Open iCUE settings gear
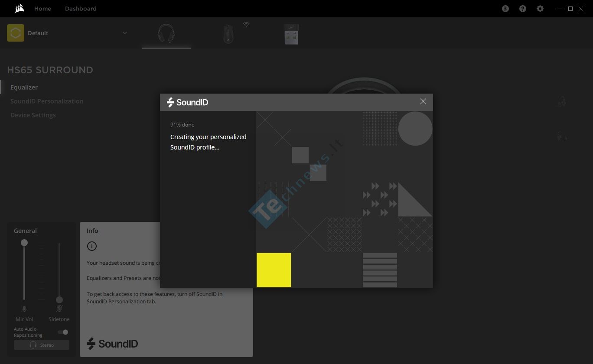Viewport: 593px width, 364px height. click(540, 9)
